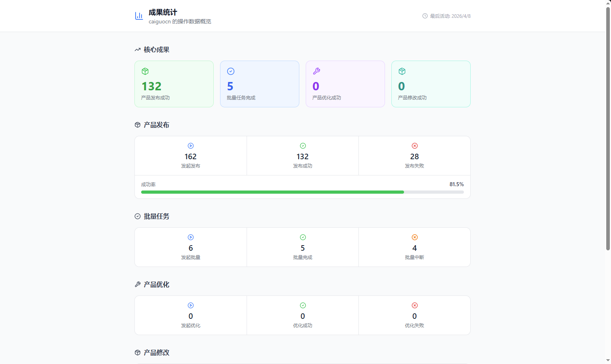The width and height of the screenshot is (611, 364).
Task: Click the green box icon in 产品发布成功 card
Action: [145, 71]
